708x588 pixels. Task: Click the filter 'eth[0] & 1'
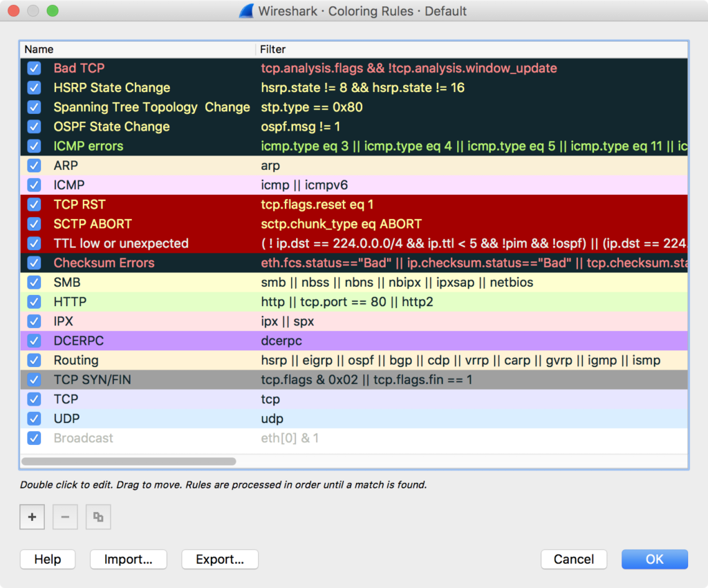click(290, 438)
